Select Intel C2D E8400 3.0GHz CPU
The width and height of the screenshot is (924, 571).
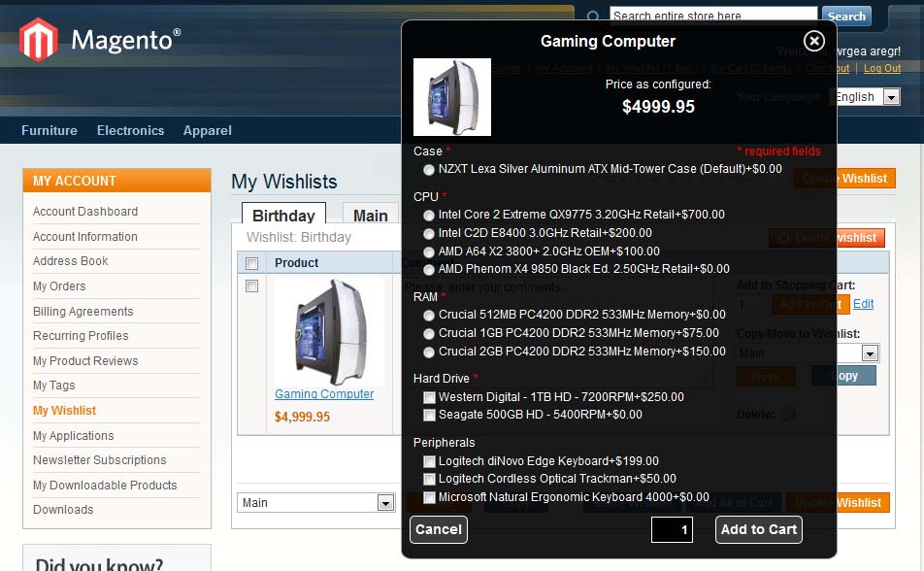coord(428,234)
